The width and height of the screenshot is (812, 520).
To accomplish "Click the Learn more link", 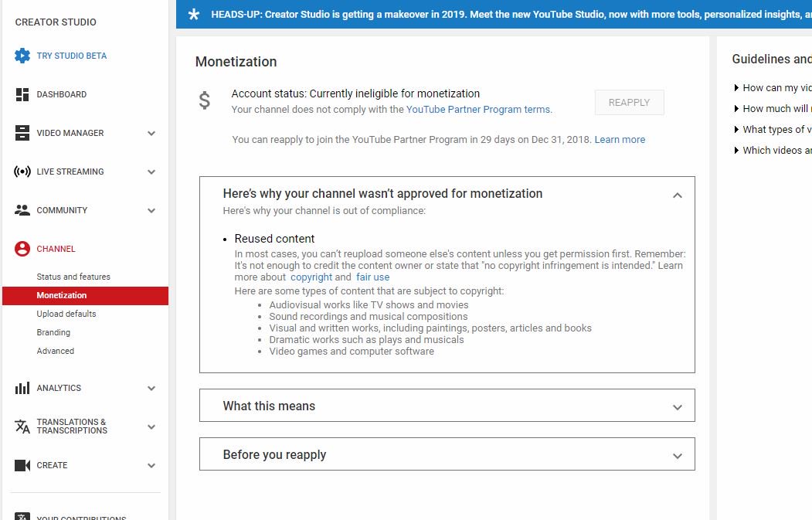I will click(x=620, y=139).
